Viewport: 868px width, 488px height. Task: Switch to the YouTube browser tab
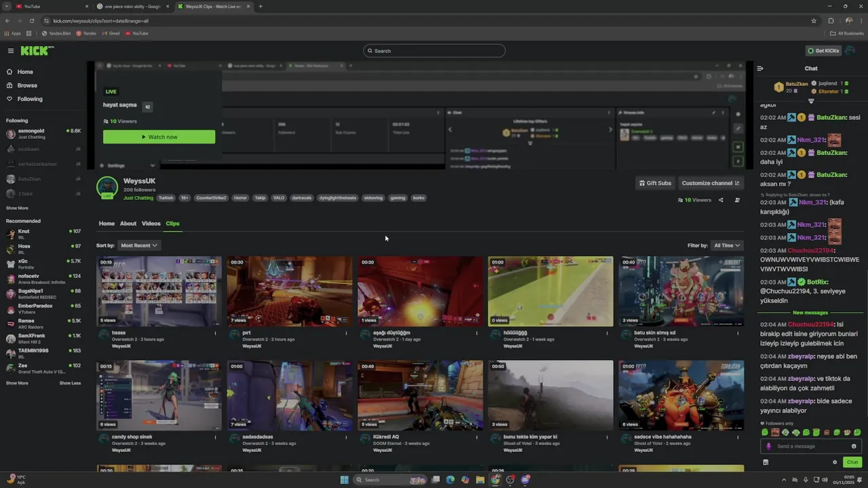tap(51, 6)
